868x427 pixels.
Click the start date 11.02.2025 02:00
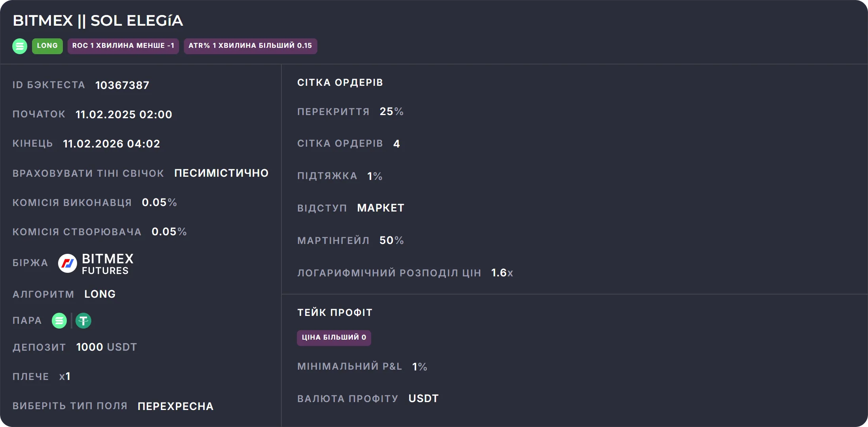coord(124,115)
